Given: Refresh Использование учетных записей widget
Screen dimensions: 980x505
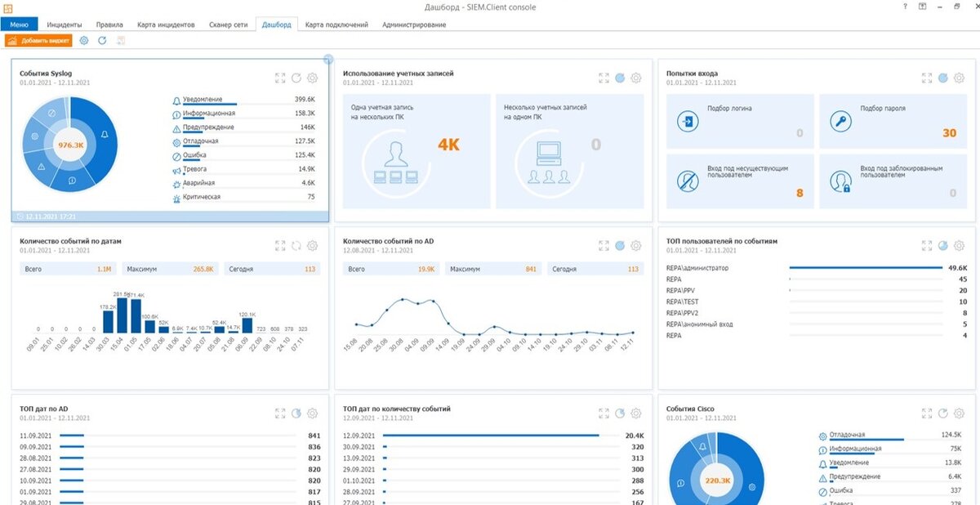Looking at the screenshot, I should tap(620, 78).
